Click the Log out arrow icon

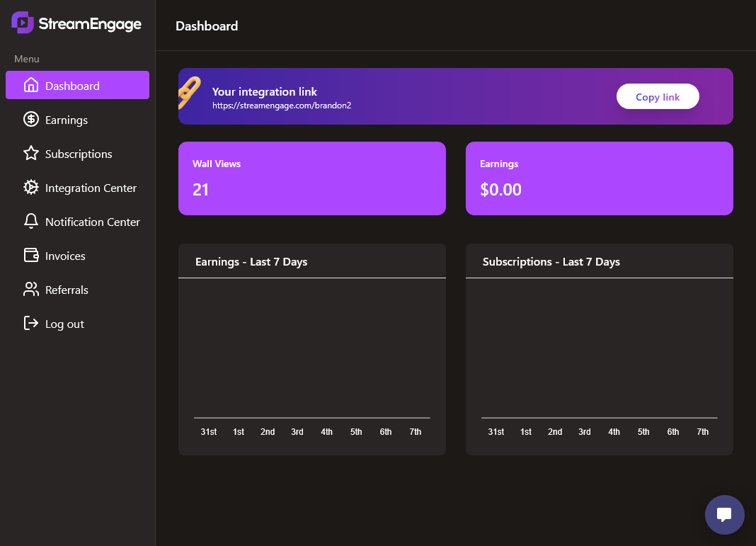pos(31,324)
